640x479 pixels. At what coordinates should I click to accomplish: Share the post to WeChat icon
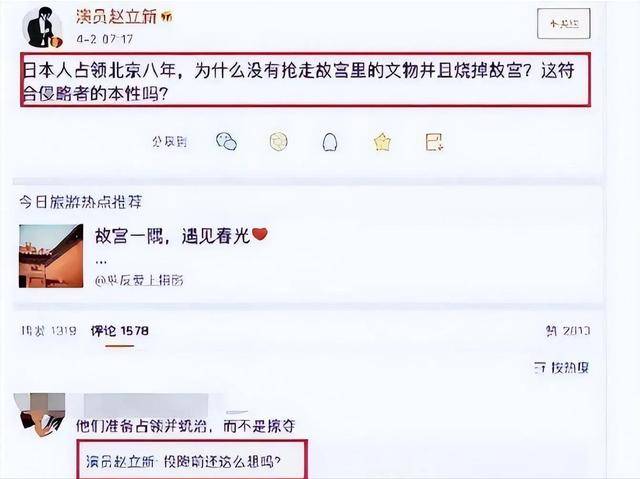(227, 142)
